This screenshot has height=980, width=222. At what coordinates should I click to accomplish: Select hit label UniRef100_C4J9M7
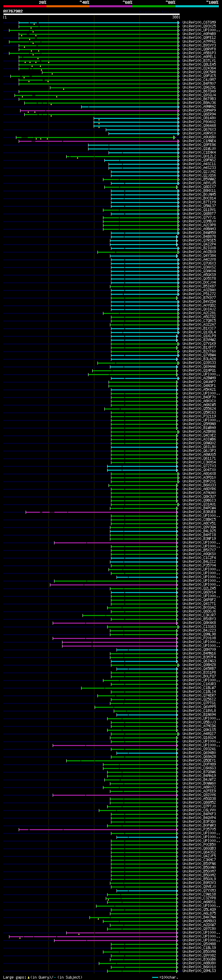point(199,80)
